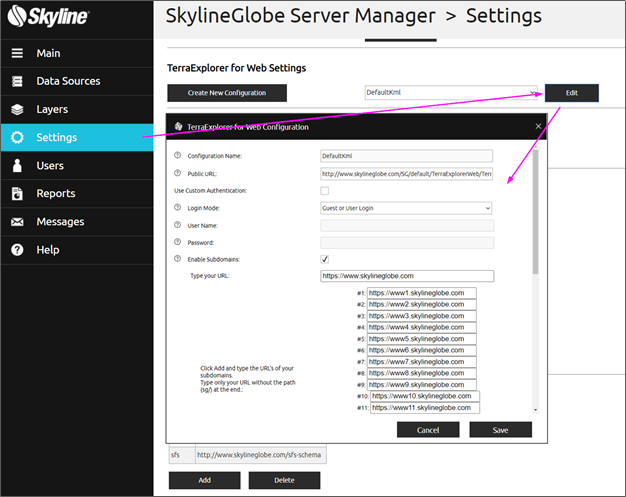626x497 pixels.
Task: Open Messages menu item
Action: tap(77, 222)
